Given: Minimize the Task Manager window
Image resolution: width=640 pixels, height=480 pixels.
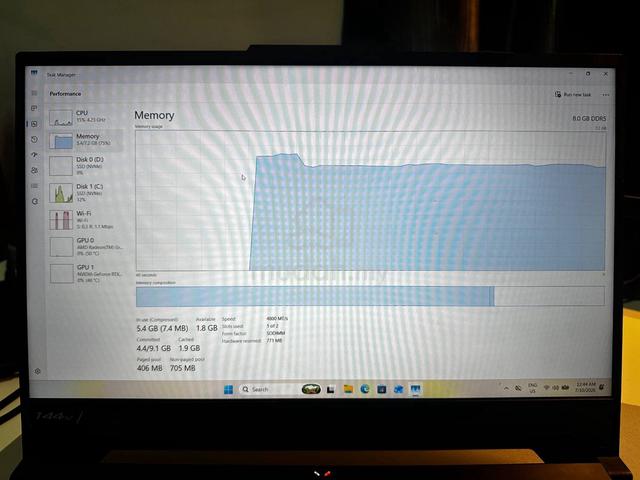Looking at the screenshot, I should click(571, 73).
